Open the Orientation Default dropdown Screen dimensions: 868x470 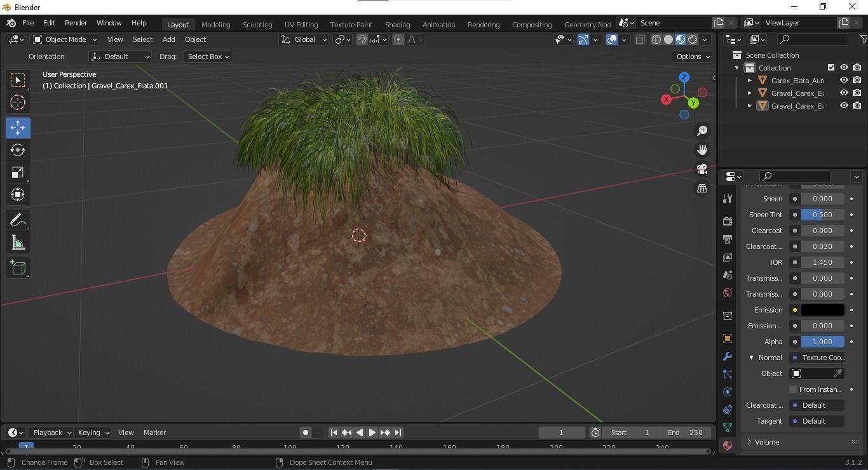pyautogui.click(x=120, y=57)
